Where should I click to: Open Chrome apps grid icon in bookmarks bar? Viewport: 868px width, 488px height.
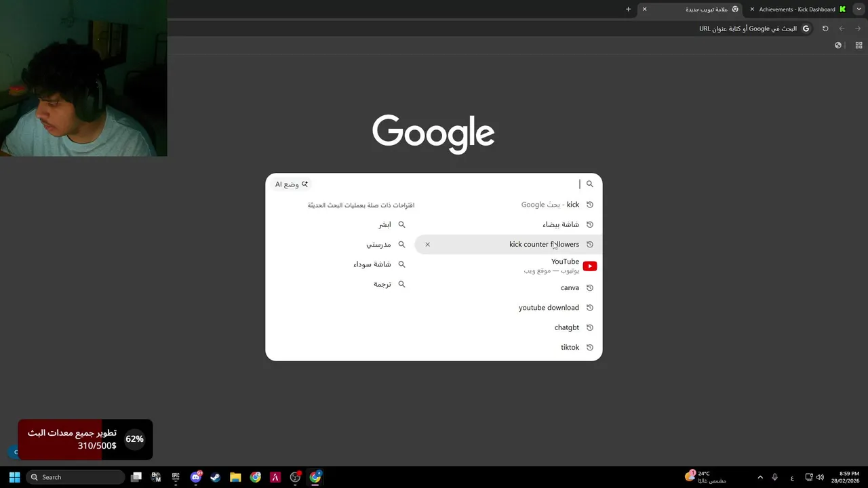[859, 45]
